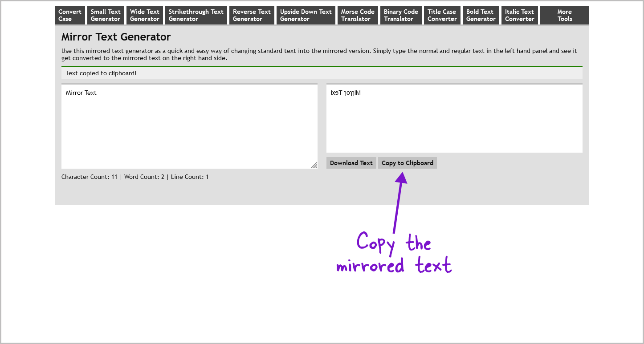The height and width of the screenshot is (344, 644).
Task: Click the Mirror Text Generator heading
Action: point(116,36)
